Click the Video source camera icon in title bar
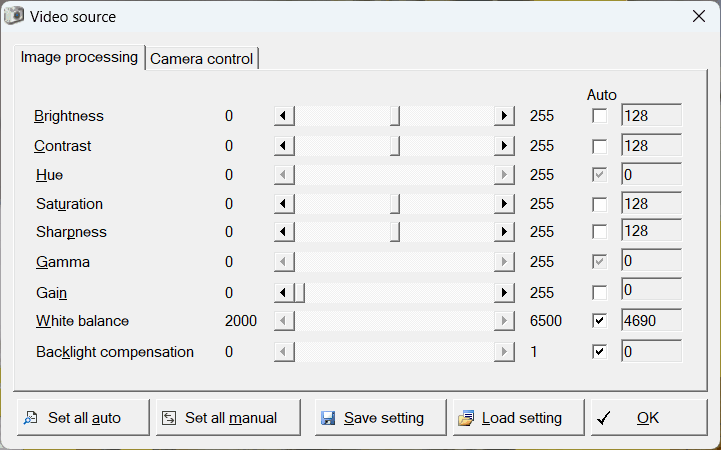721x450 pixels. point(14,16)
